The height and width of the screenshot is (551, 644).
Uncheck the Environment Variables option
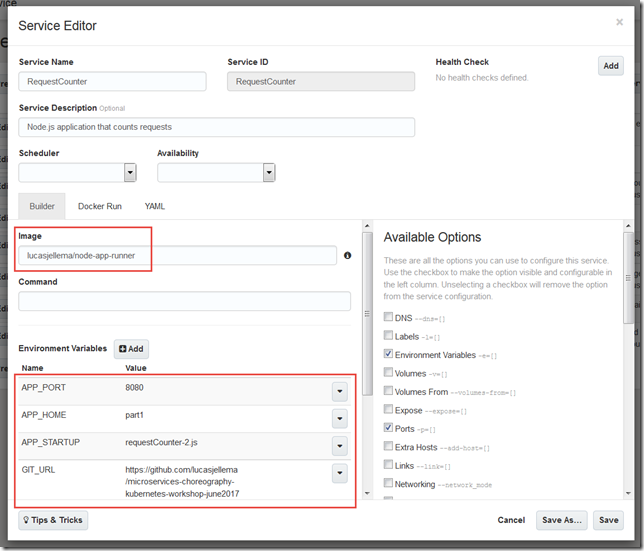(x=389, y=354)
